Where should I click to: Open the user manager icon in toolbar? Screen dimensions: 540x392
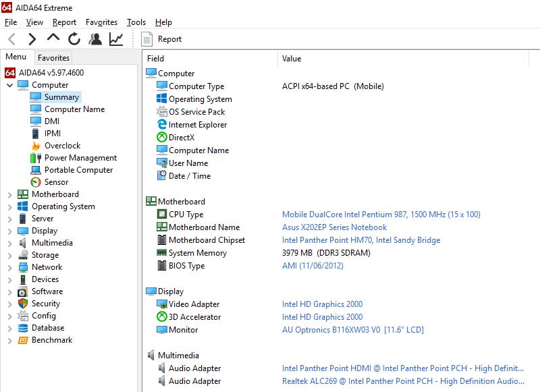[x=95, y=39]
